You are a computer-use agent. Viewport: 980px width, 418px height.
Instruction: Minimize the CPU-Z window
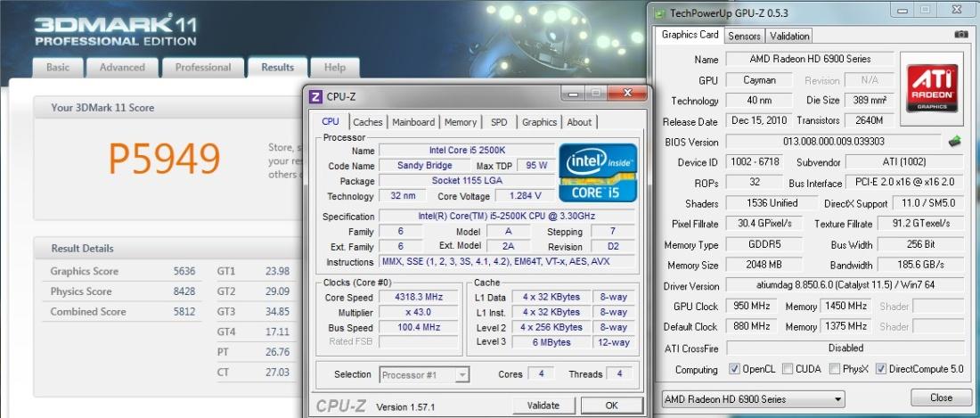click(x=573, y=94)
